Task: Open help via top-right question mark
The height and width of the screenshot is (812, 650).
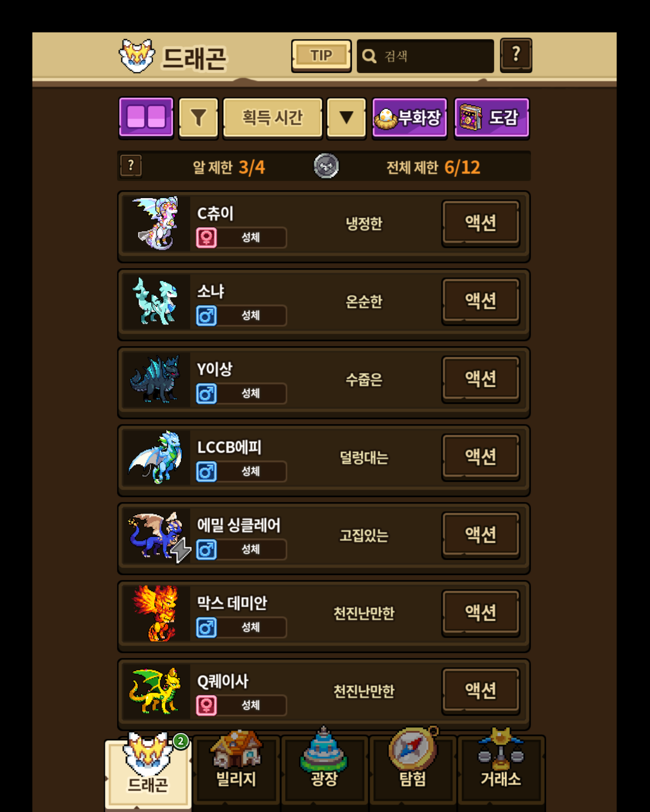Action: [x=516, y=55]
